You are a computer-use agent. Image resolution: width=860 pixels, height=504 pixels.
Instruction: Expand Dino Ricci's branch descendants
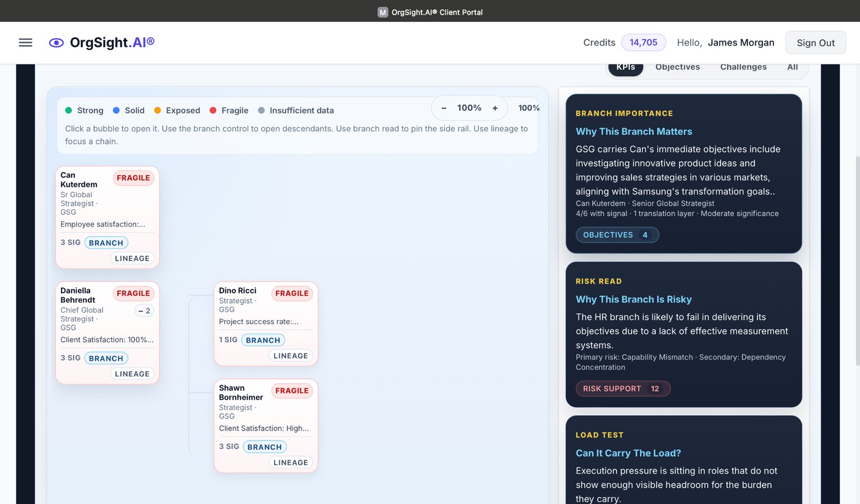(263, 340)
